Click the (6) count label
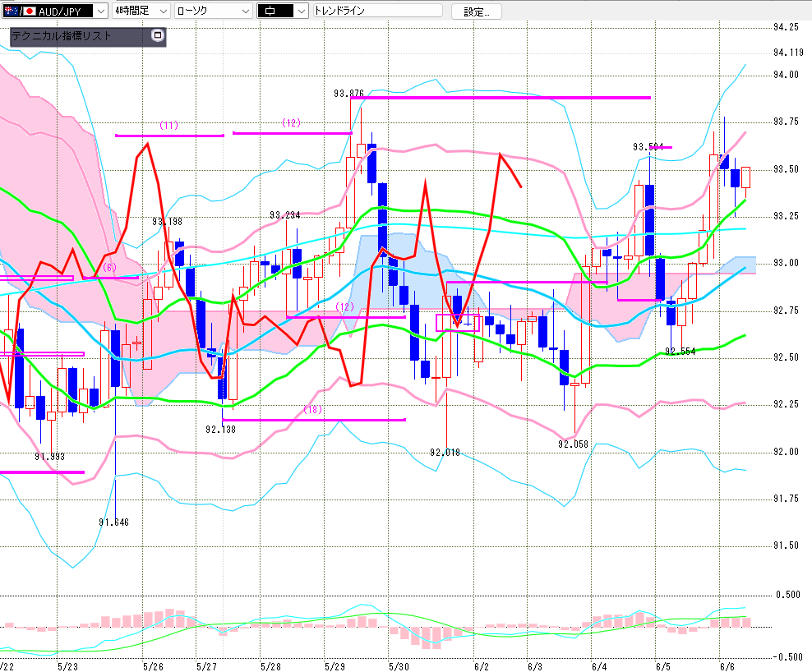The width and height of the screenshot is (812, 672). (x=110, y=268)
